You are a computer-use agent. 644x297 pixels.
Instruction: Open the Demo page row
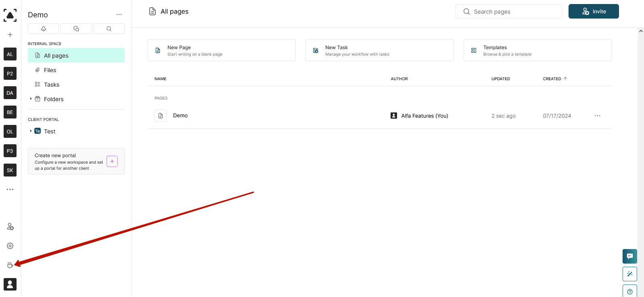(380, 116)
